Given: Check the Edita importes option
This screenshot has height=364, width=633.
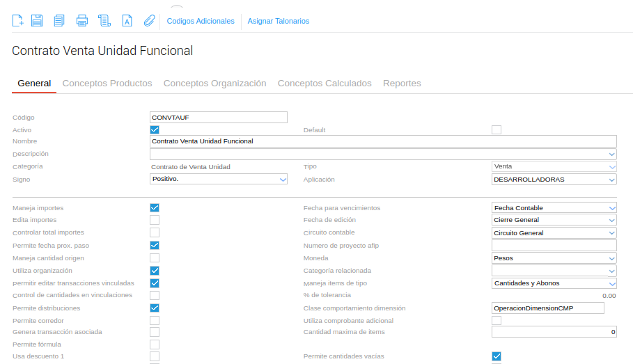Looking at the screenshot, I should [x=155, y=220].
